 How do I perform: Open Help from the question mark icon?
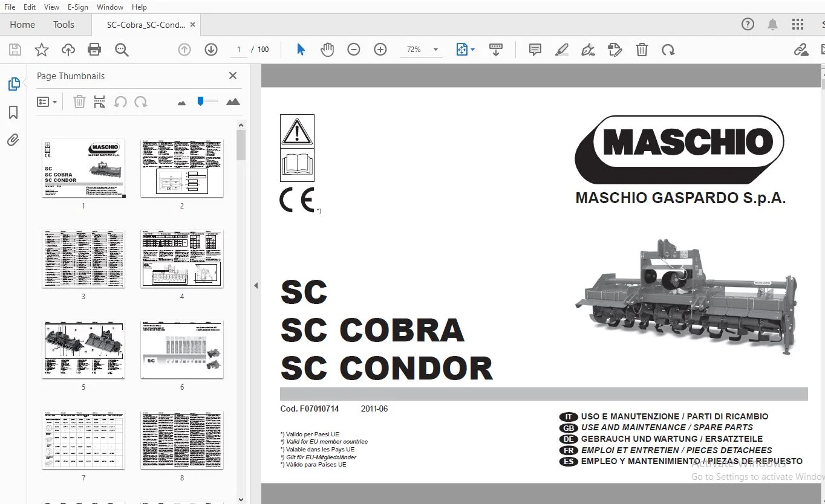(748, 25)
